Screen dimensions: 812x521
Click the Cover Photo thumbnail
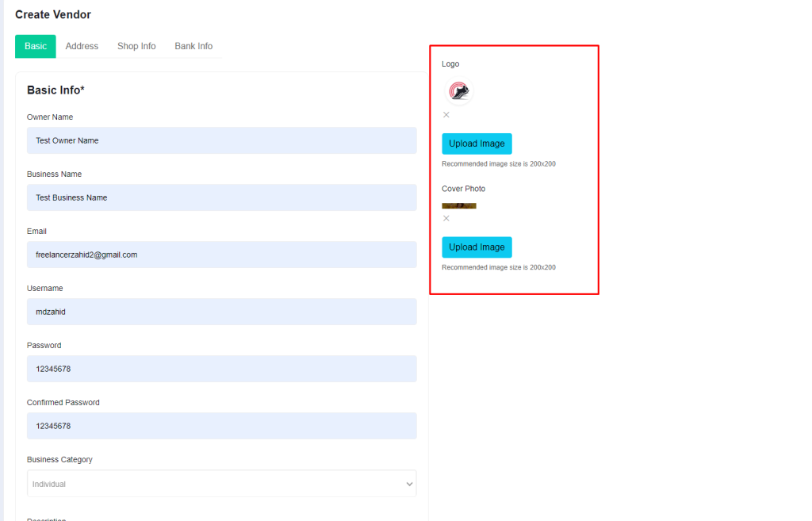pos(459,205)
